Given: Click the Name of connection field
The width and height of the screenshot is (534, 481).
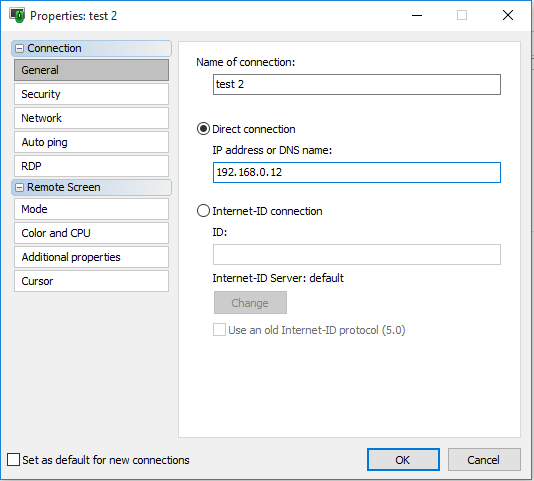Looking at the screenshot, I should [x=357, y=84].
